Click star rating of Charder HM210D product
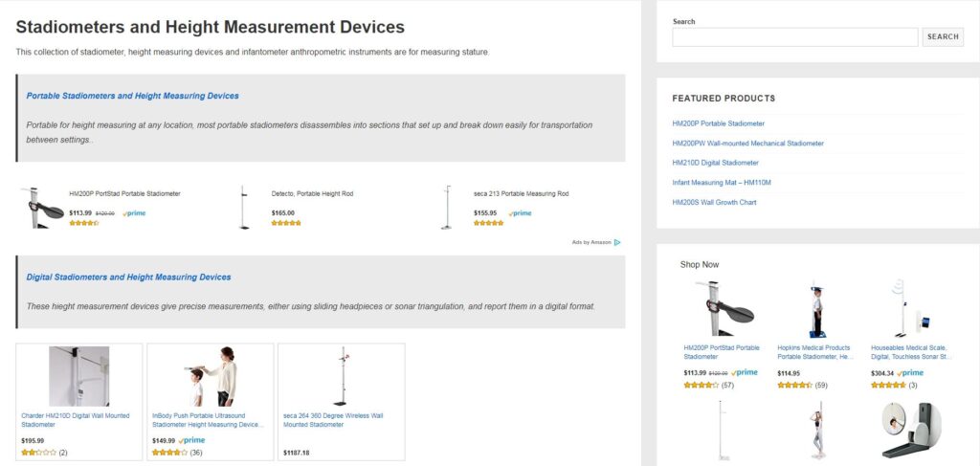The image size is (980, 466). [x=38, y=453]
